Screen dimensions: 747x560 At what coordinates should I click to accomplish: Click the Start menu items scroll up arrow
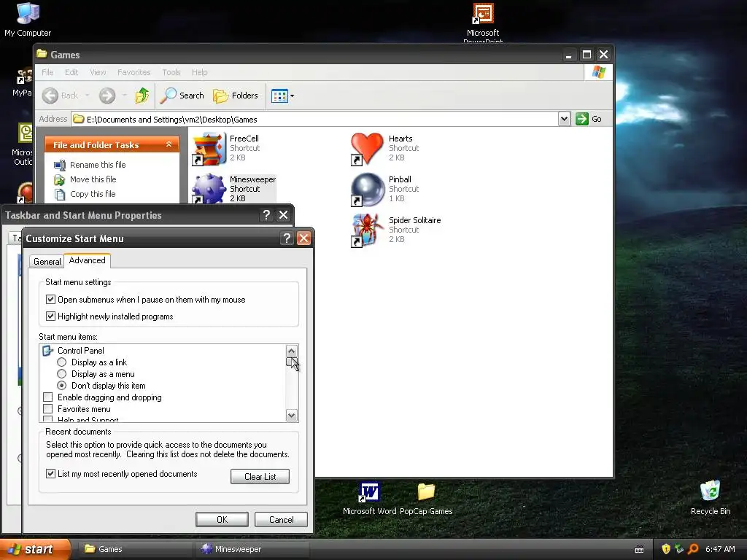[x=292, y=351]
